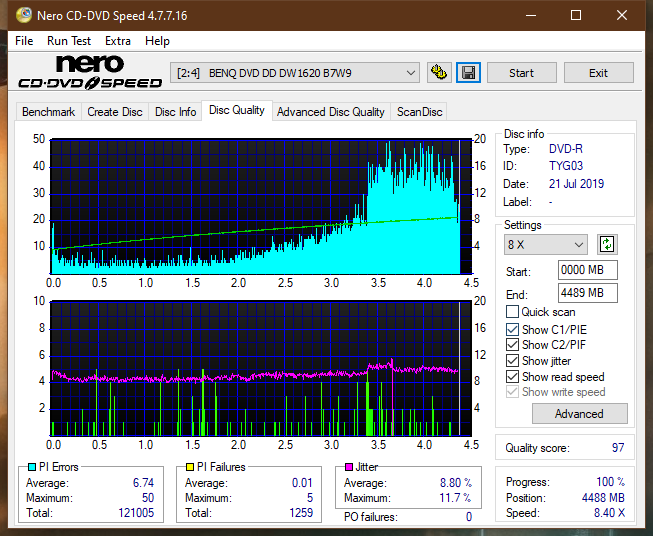Image resolution: width=653 pixels, height=536 pixels.
Task: Open the drive options tool icon
Action: [x=439, y=73]
